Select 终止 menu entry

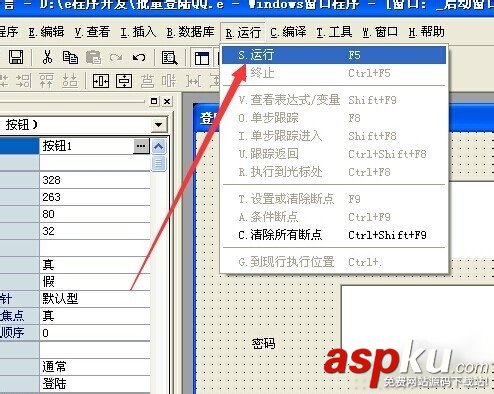(334, 73)
